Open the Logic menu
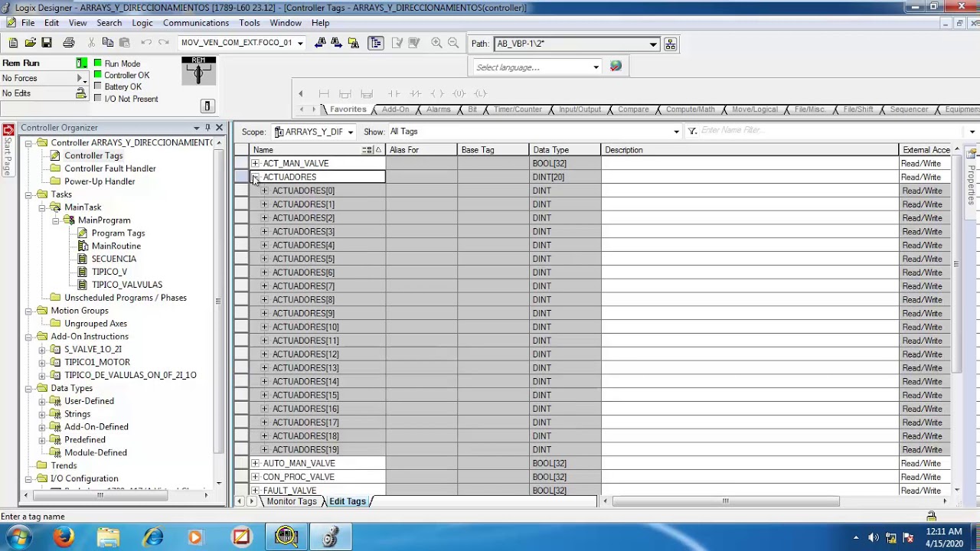This screenshot has width=980, height=551. pos(142,23)
